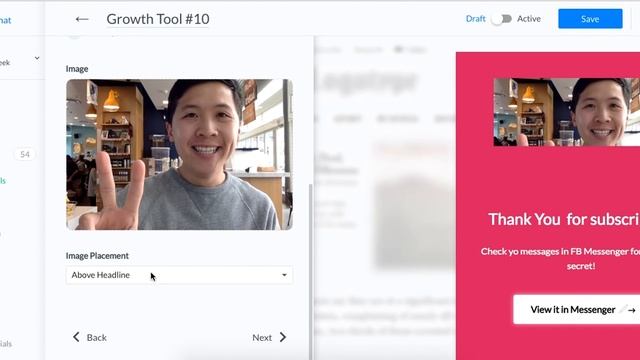
Task: Click the preview image in widget
Action: [567, 112]
